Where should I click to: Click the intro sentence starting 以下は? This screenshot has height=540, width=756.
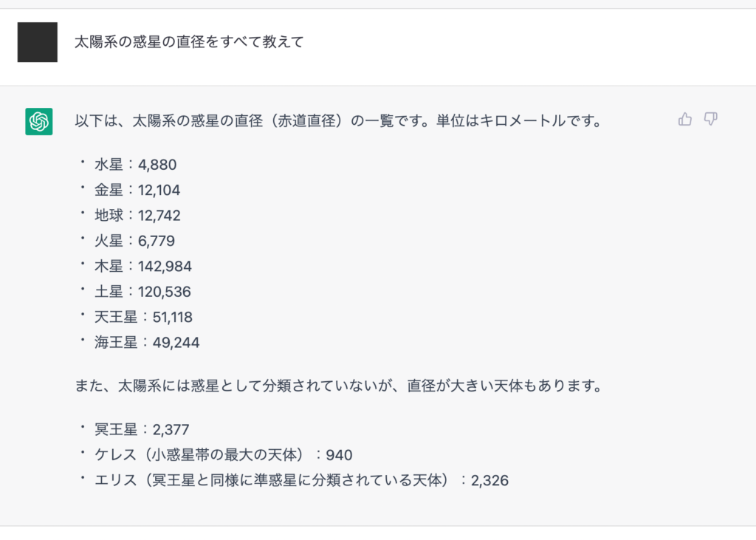[338, 120]
